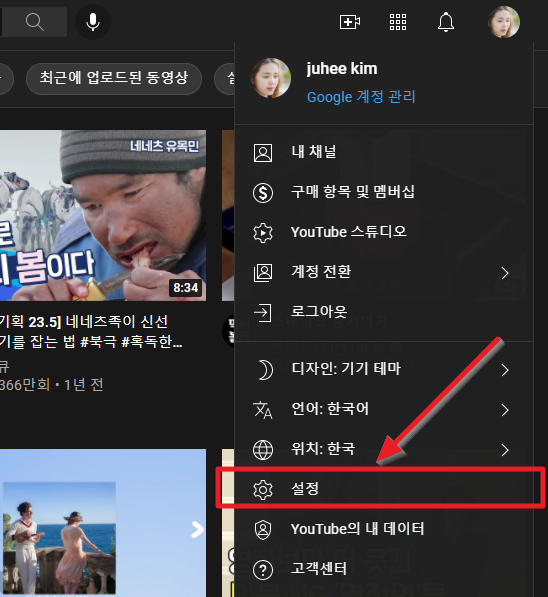Open YouTube의 내 데이터
The width and height of the screenshot is (548, 597).
(384, 530)
